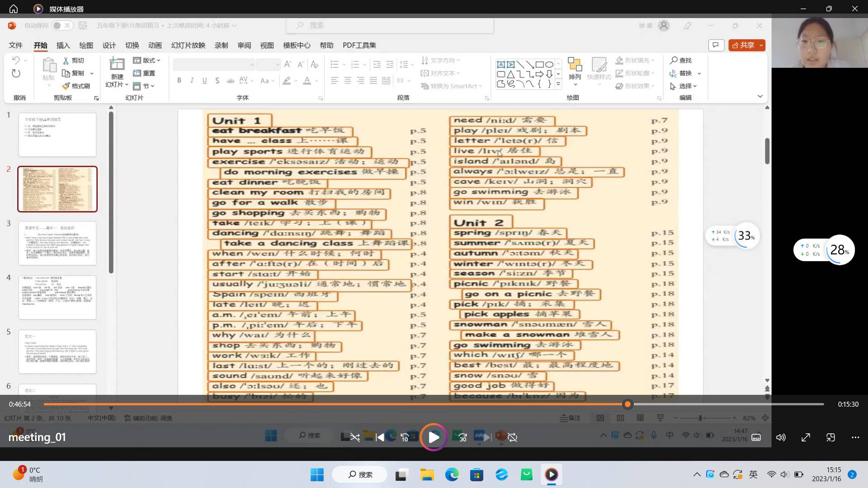Open the 排列 arrange dropdown
The width and height of the screenshot is (868, 488).
click(575, 72)
